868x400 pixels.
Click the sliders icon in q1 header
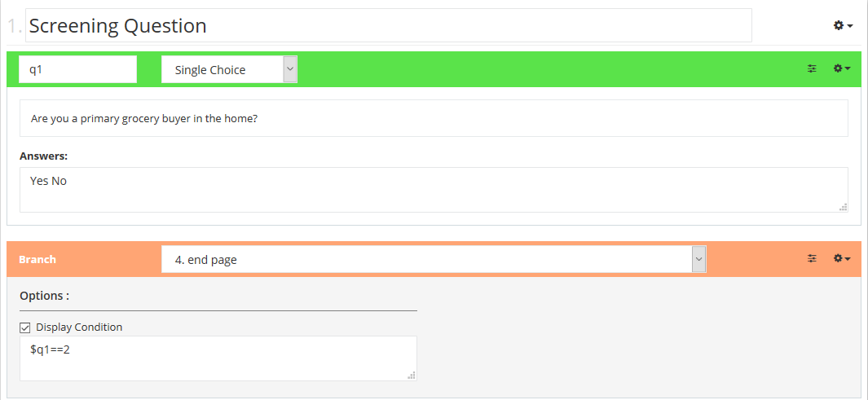[x=812, y=69]
